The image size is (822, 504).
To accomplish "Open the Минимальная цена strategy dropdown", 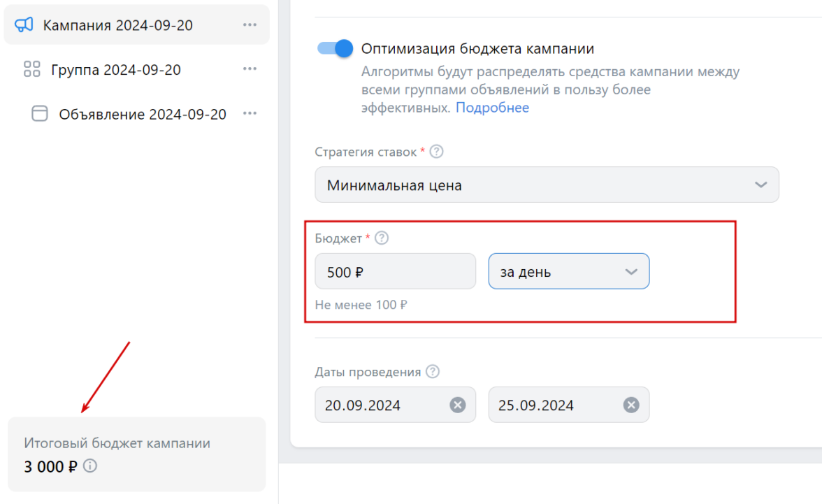I will pos(547,185).
